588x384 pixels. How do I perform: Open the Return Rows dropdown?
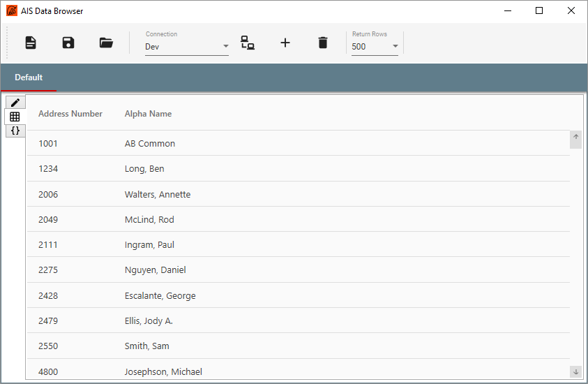click(375, 47)
